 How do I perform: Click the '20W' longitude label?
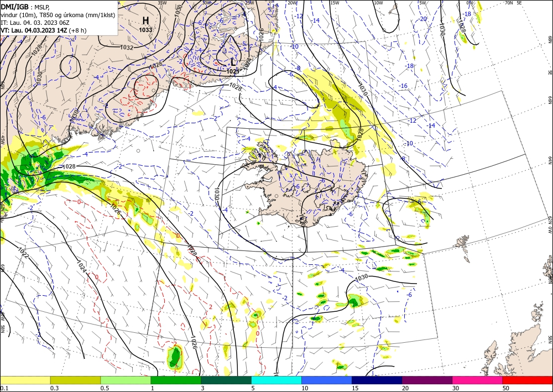[292, 3]
